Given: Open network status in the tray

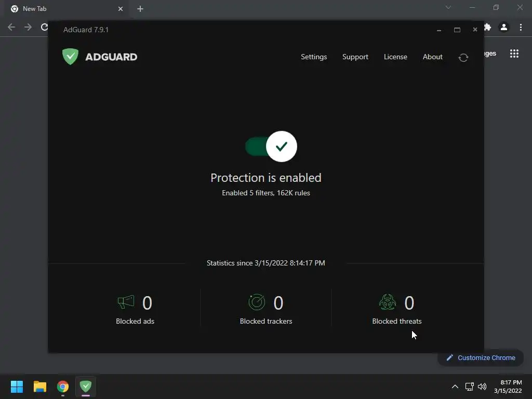Looking at the screenshot, I should pyautogui.click(x=469, y=387).
